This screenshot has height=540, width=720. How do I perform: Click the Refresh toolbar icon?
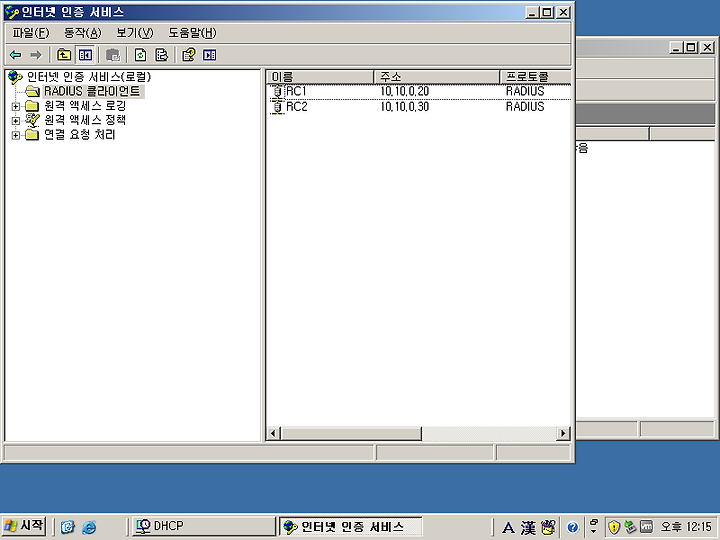pos(141,55)
